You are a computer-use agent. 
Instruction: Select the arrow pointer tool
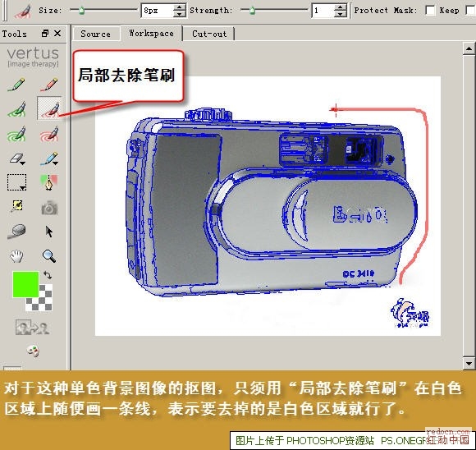(x=49, y=232)
